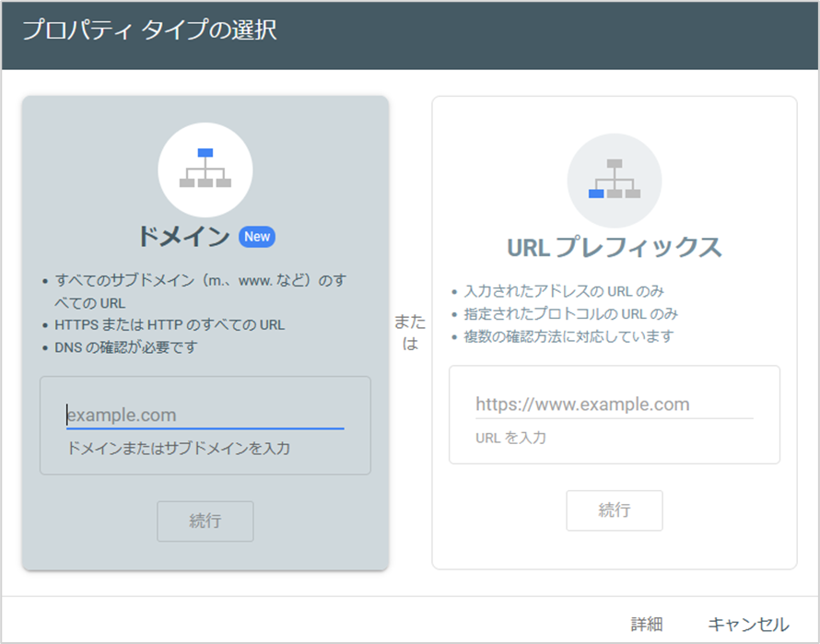Viewport: 820px width, 644px height.
Task: Open the 詳細 link
Action: (x=647, y=624)
